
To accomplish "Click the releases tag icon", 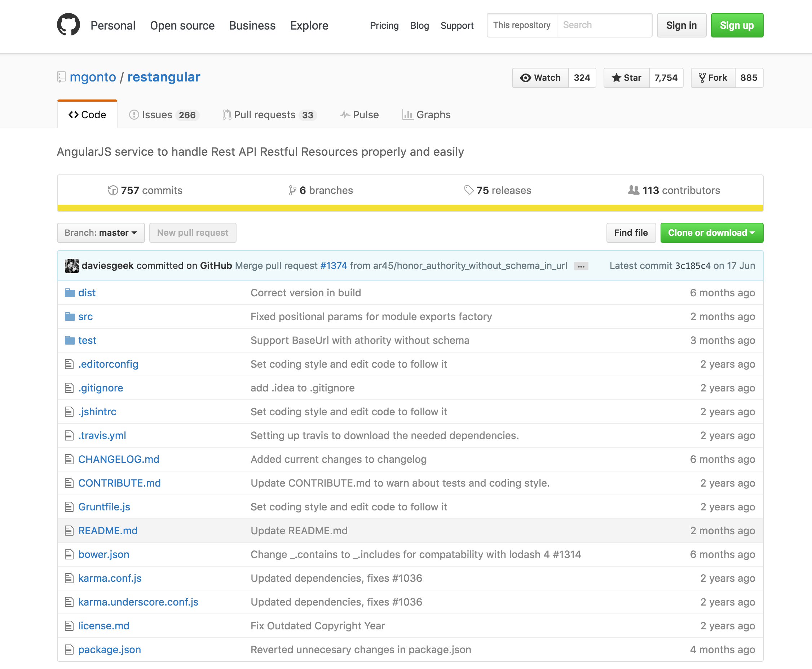I will pos(469,190).
